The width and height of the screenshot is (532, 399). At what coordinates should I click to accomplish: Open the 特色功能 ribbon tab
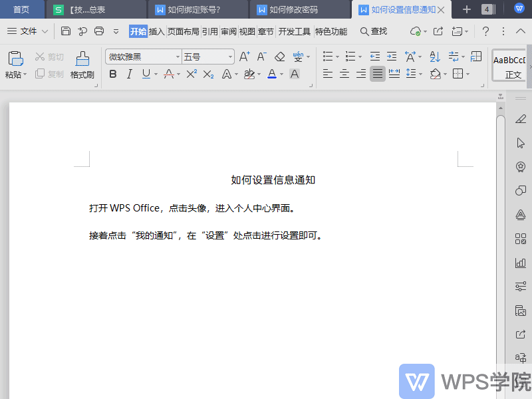click(331, 31)
